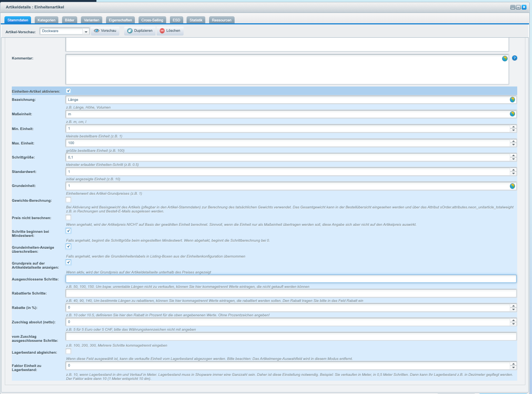Open the Varianten tab

(92, 20)
